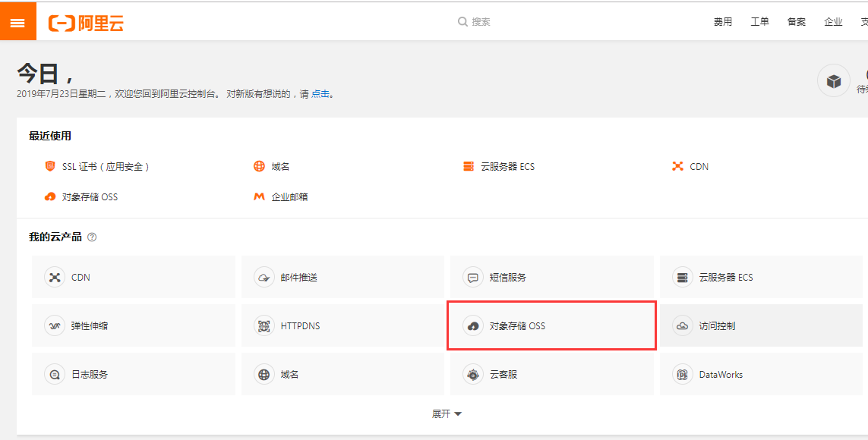Screen dimensions: 868x440
Task: Click the cube icon at top right
Action: tap(833, 80)
